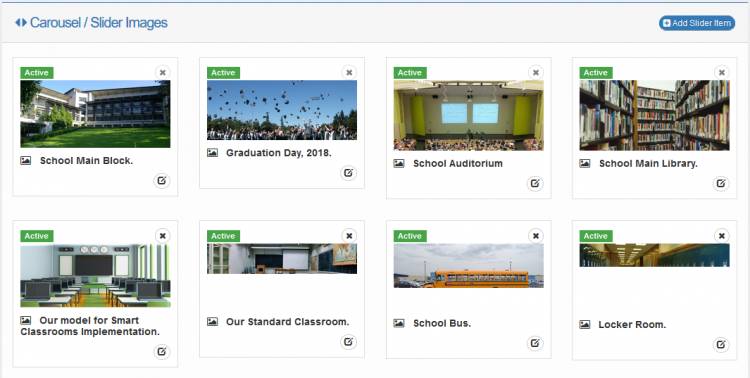Open the standard classroom thumbnail

pos(282,258)
